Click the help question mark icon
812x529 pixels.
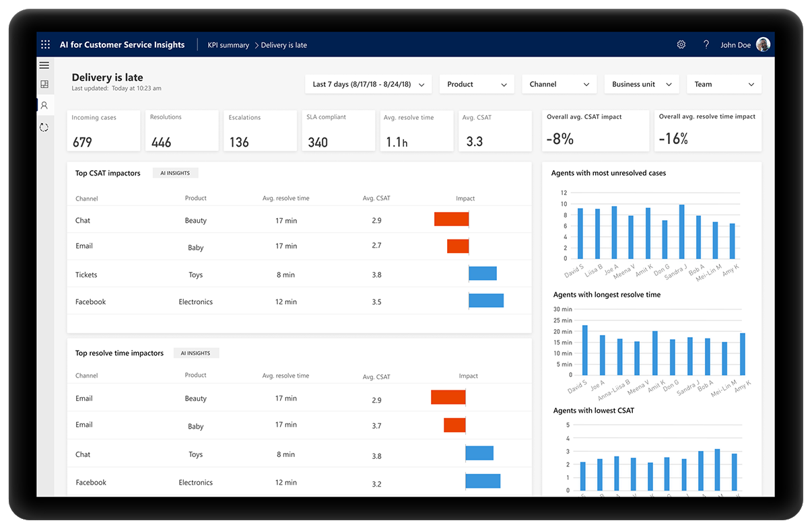[x=706, y=44]
